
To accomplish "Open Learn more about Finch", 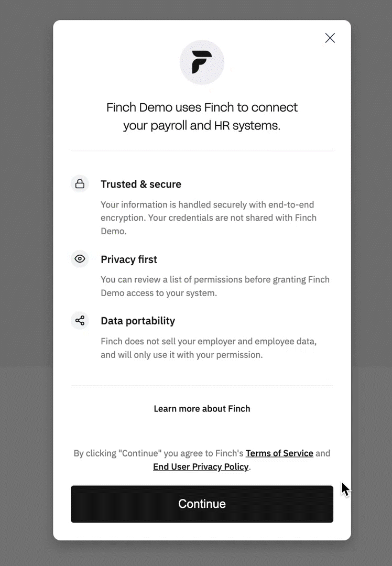I will [x=202, y=409].
